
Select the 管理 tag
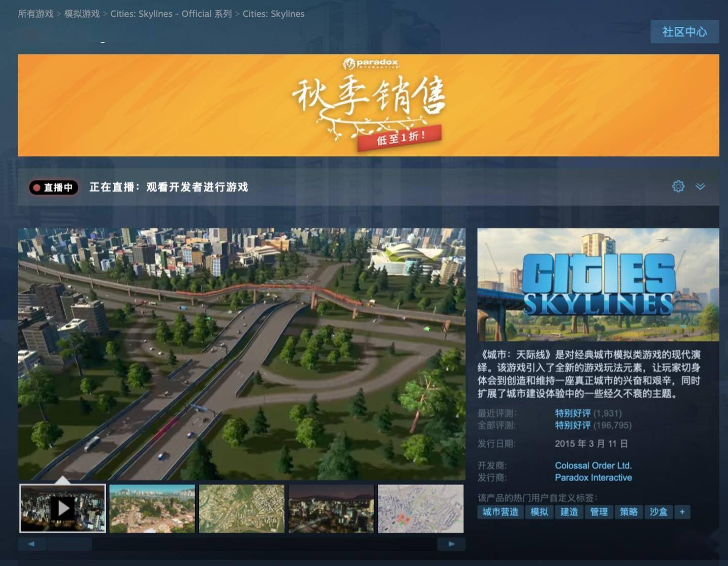(599, 512)
